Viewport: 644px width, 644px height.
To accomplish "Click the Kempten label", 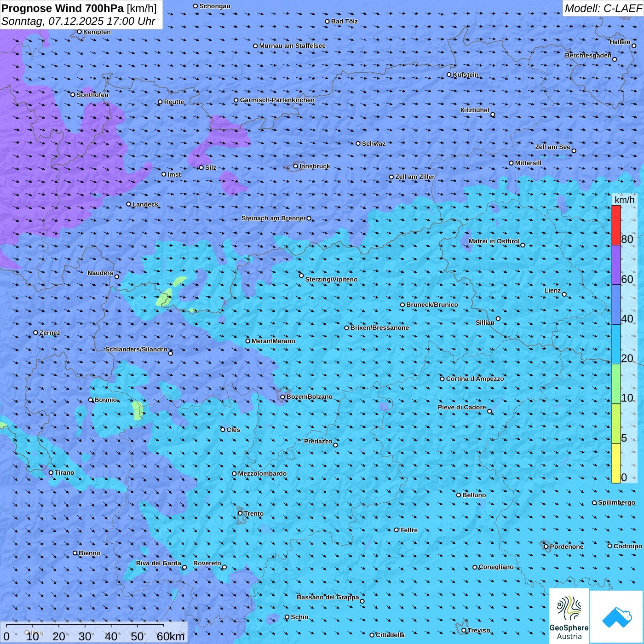I will point(97,32).
